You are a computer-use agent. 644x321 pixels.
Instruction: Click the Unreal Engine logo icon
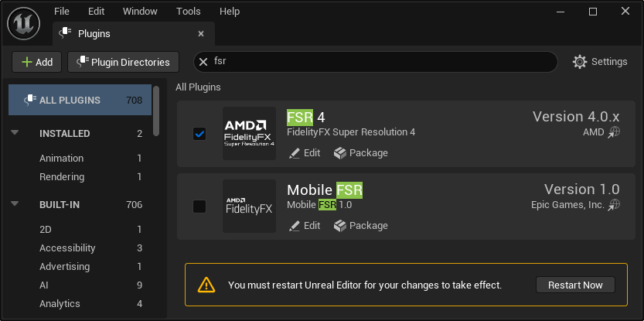(24, 23)
